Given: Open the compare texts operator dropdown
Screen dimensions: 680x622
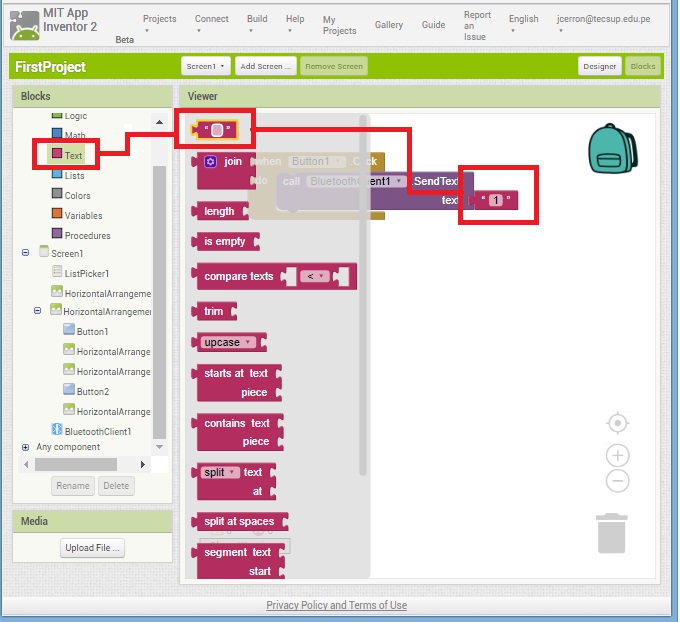Looking at the screenshot, I should 315,276.
